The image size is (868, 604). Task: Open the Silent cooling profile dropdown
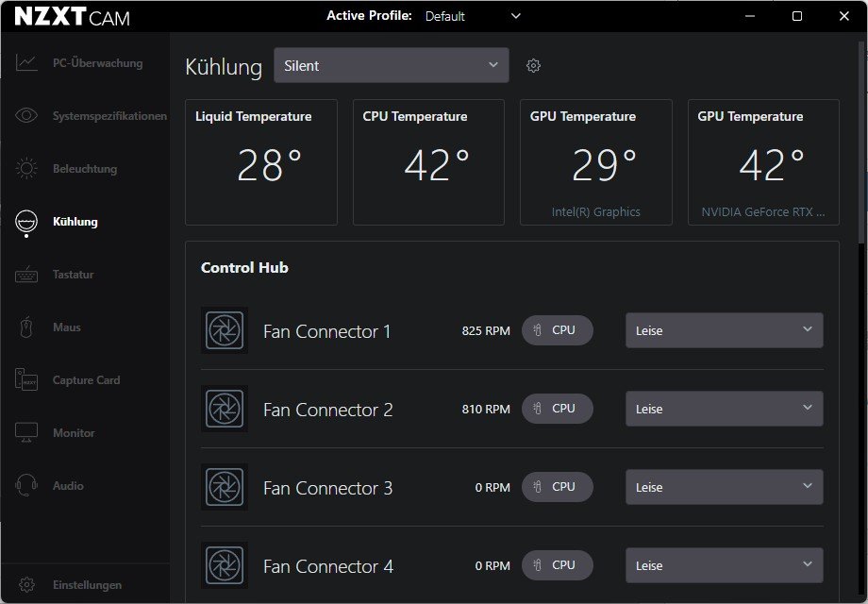coord(392,65)
